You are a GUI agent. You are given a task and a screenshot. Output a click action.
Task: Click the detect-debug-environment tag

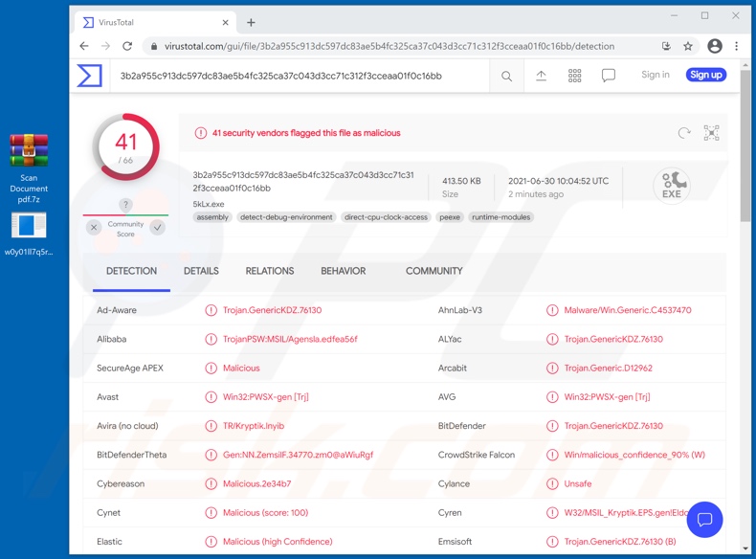(286, 217)
